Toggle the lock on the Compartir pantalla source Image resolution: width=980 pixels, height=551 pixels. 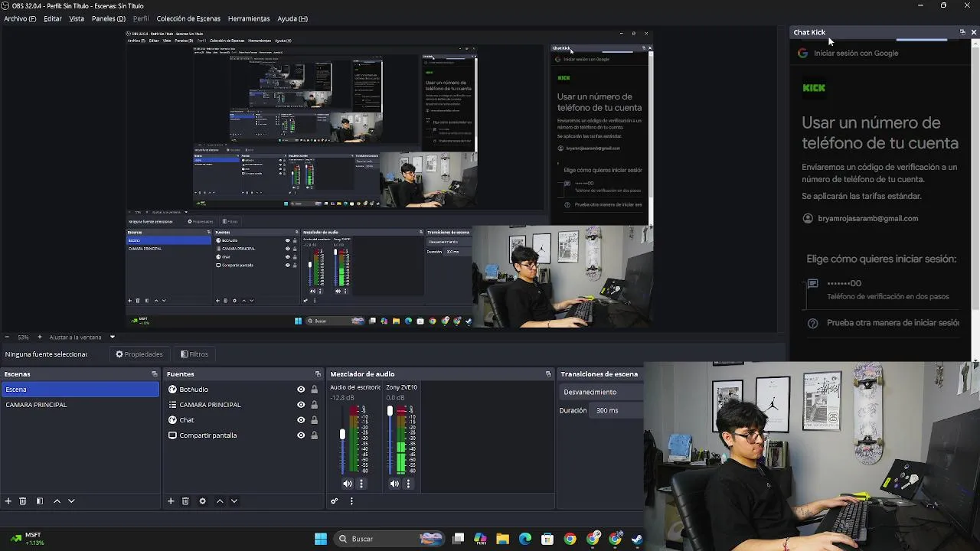pyautogui.click(x=314, y=435)
